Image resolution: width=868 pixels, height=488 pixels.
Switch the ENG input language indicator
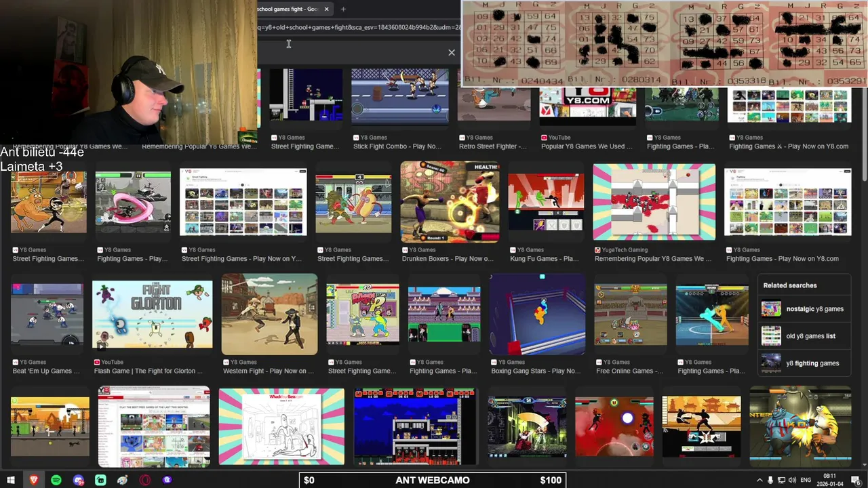pyautogui.click(x=807, y=480)
